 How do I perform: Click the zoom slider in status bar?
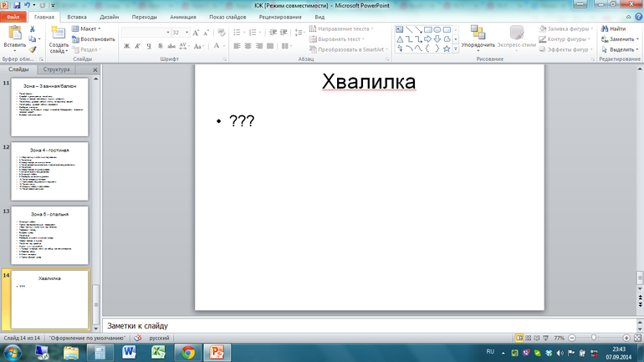594,338
